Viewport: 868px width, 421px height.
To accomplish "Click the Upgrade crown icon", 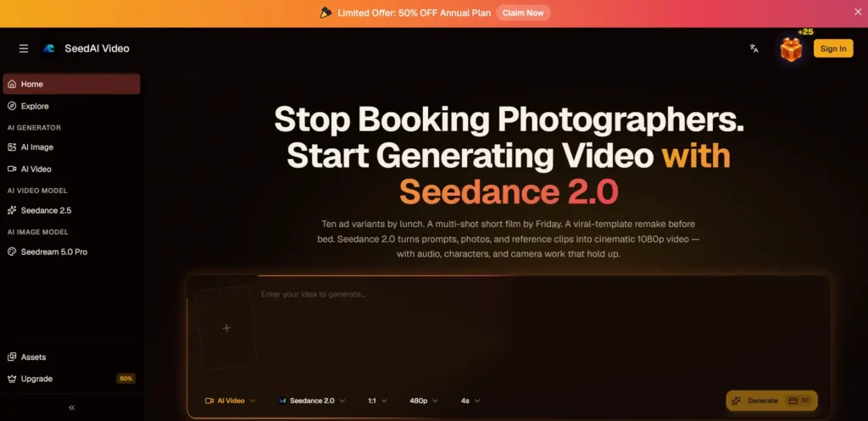I will click(12, 379).
